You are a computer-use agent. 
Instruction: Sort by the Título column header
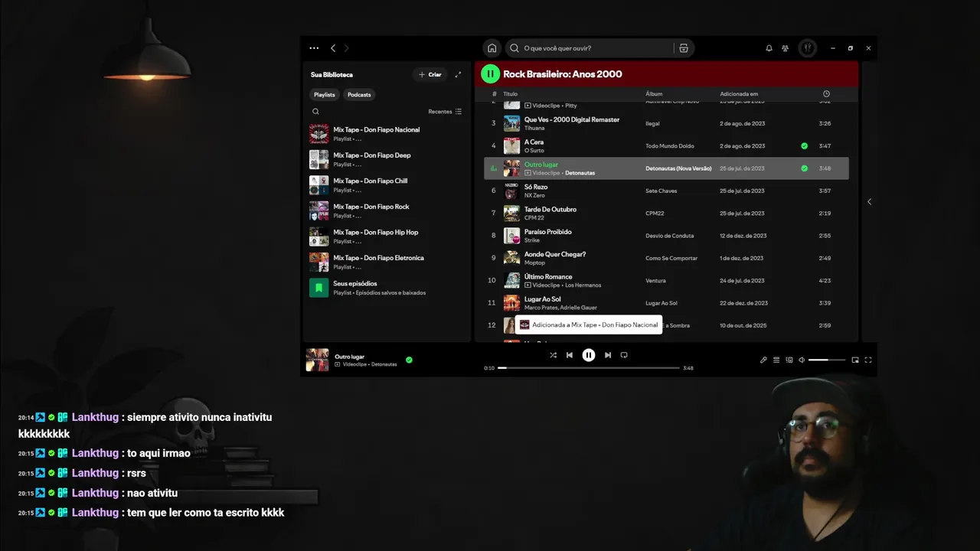click(x=511, y=94)
